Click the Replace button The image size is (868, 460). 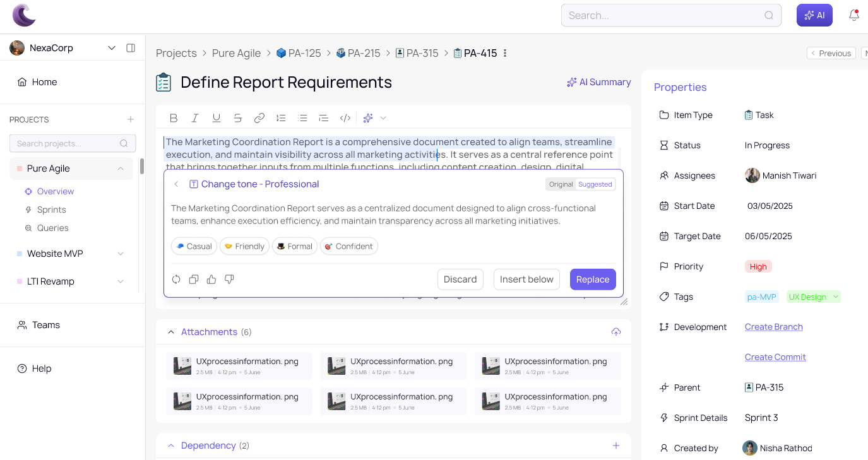pyautogui.click(x=592, y=280)
